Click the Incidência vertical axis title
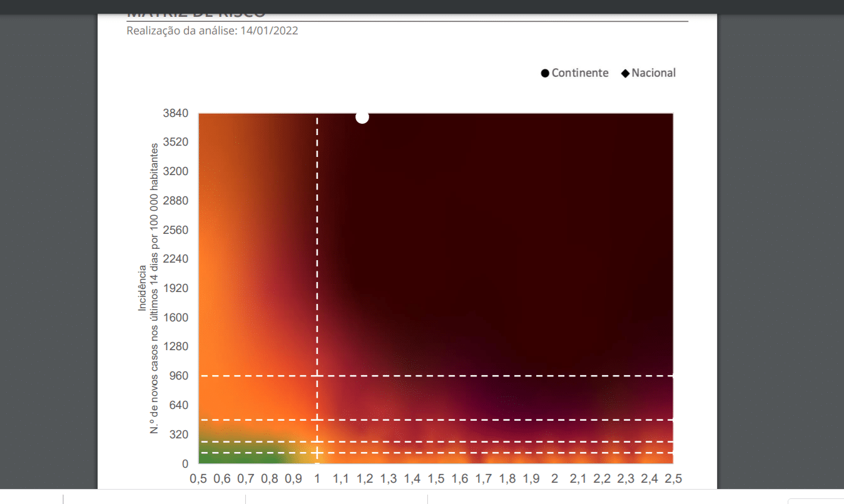Viewport: 844px width, 504px height. tap(143, 288)
